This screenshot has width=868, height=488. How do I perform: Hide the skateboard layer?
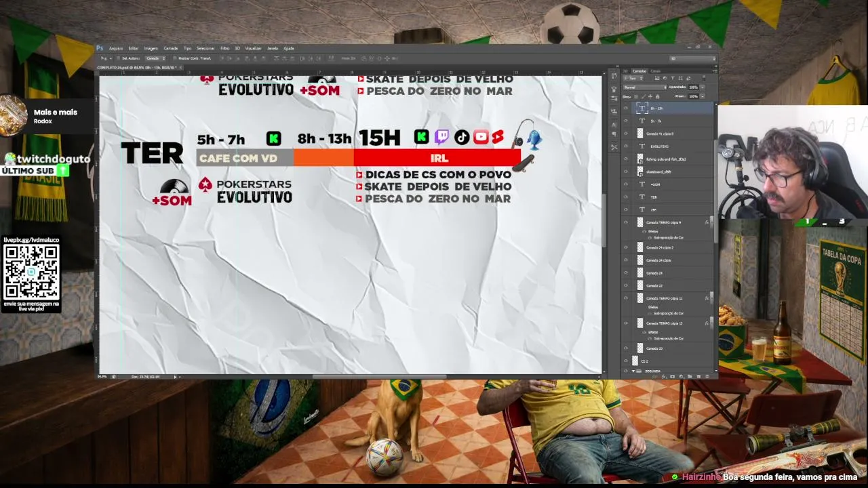[626, 171]
